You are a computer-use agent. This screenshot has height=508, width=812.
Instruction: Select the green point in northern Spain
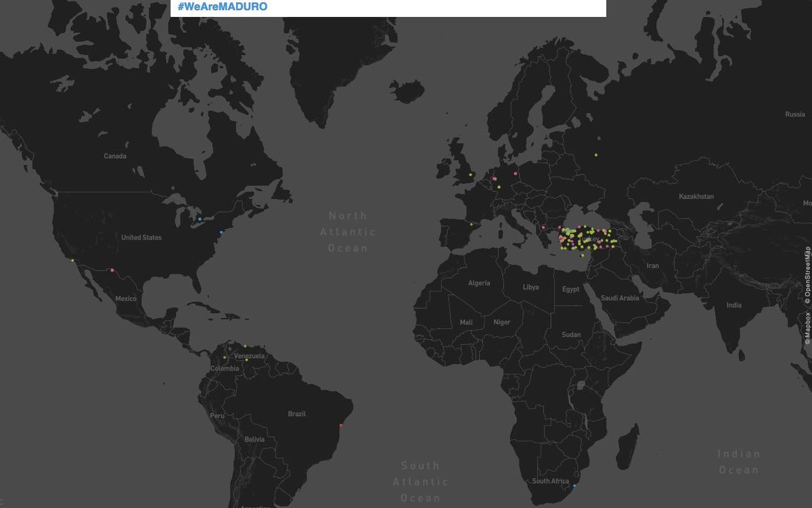471,224
